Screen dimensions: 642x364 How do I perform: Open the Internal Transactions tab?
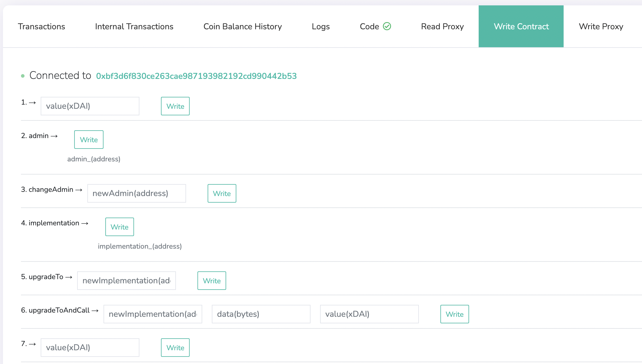click(134, 26)
